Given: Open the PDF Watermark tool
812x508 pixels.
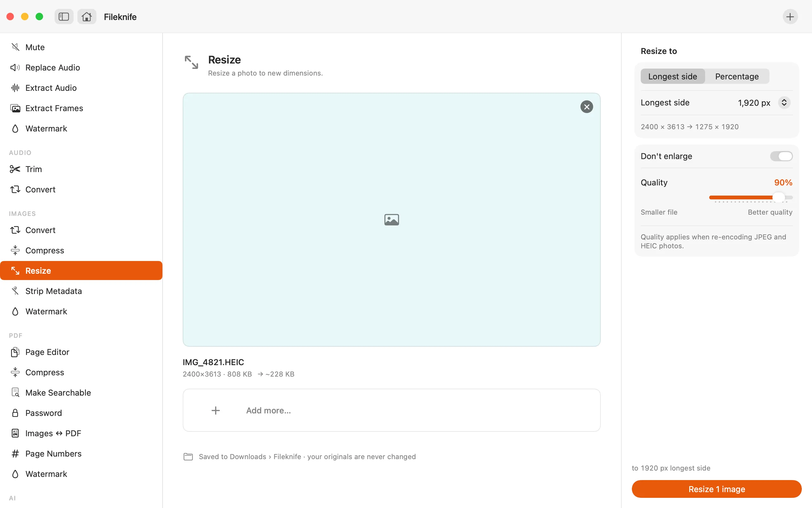Looking at the screenshot, I should (x=81, y=474).
